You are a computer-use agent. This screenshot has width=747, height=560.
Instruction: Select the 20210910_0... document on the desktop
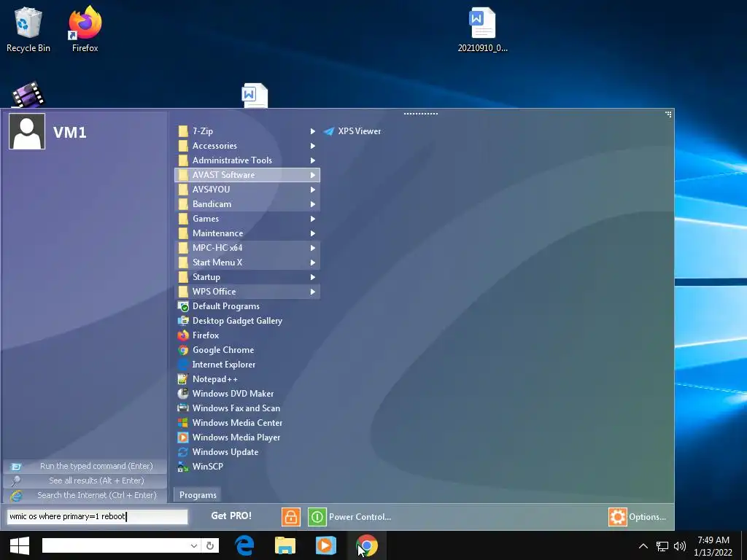(x=483, y=29)
